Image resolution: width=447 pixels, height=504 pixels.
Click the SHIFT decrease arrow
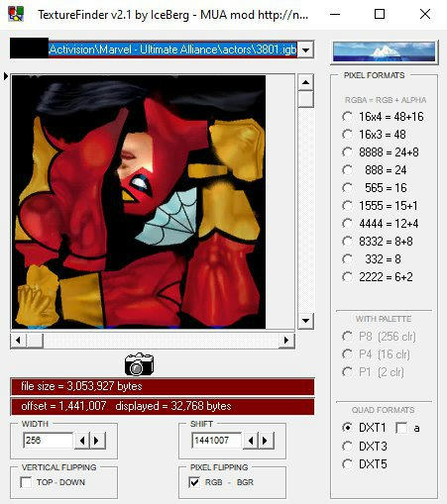point(251,441)
